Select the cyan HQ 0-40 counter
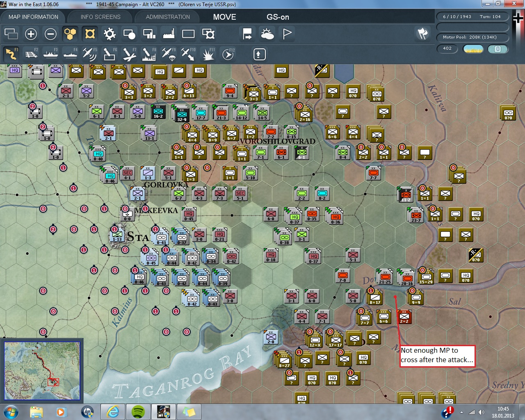The height and width of the screenshot is (420, 525). click(x=98, y=154)
